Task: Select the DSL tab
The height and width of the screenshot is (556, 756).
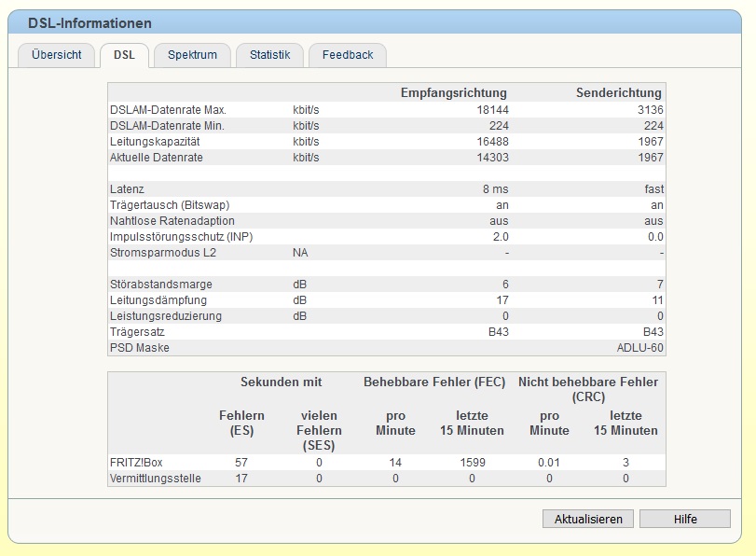Action: 124,55
